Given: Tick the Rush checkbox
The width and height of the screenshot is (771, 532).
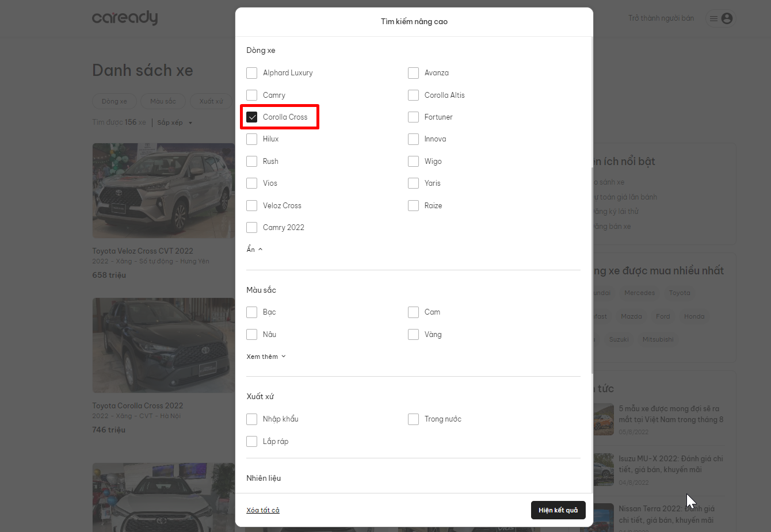Looking at the screenshot, I should click(x=251, y=161).
